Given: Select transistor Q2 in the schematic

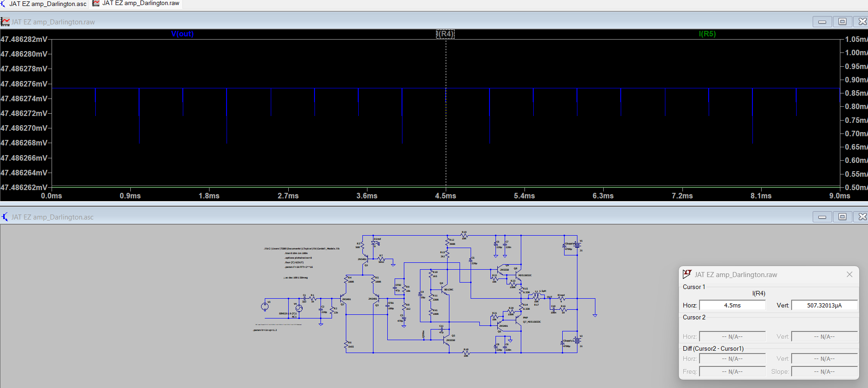Looking at the screenshot, I should point(343,298).
